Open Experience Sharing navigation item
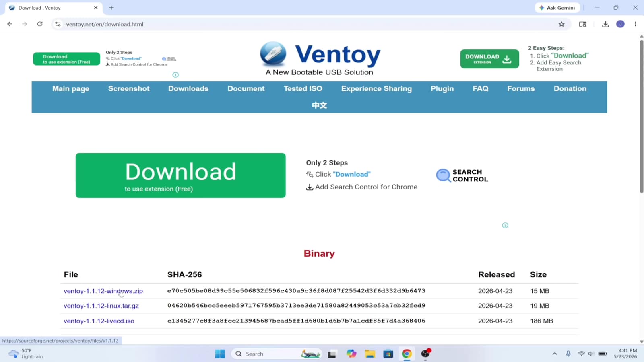 tap(376, 88)
